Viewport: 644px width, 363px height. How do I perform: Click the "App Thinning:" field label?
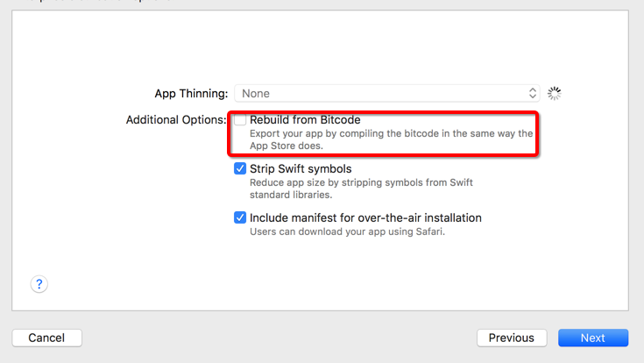pyautogui.click(x=191, y=93)
